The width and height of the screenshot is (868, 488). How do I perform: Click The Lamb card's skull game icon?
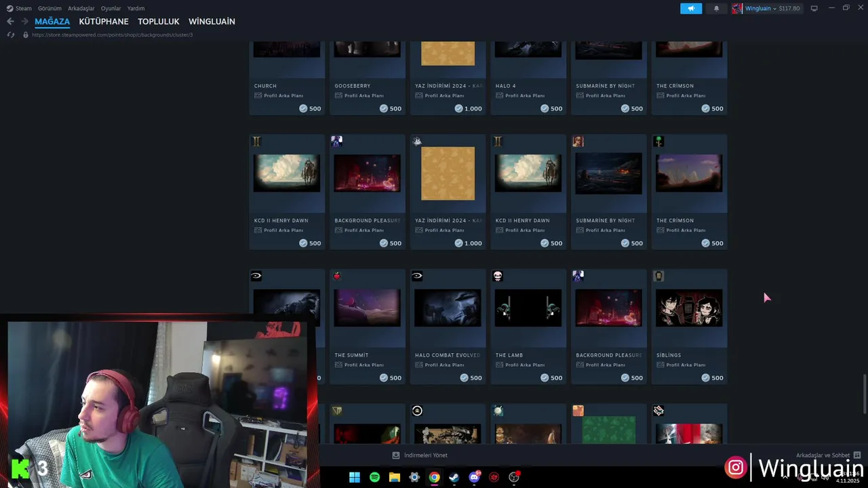pos(498,276)
